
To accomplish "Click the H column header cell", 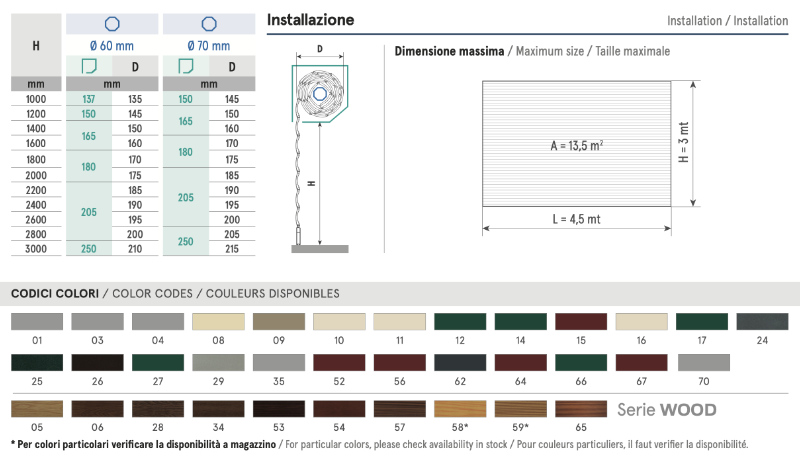I will coord(37,45).
